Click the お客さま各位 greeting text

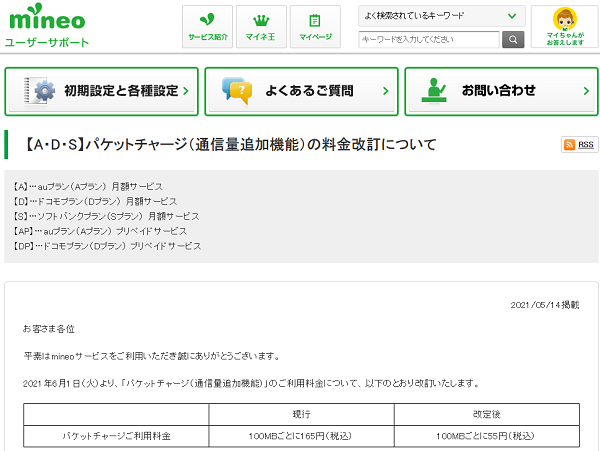[49, 329]
